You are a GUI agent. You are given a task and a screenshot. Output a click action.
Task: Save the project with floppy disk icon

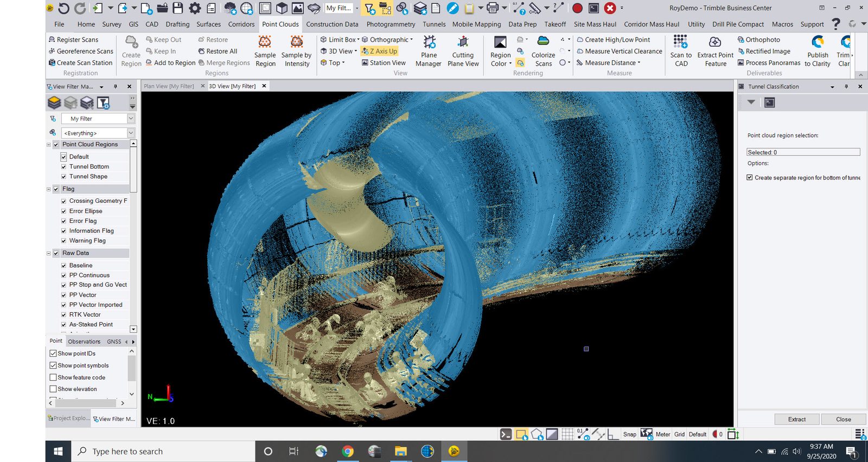[x=178, y=8]
